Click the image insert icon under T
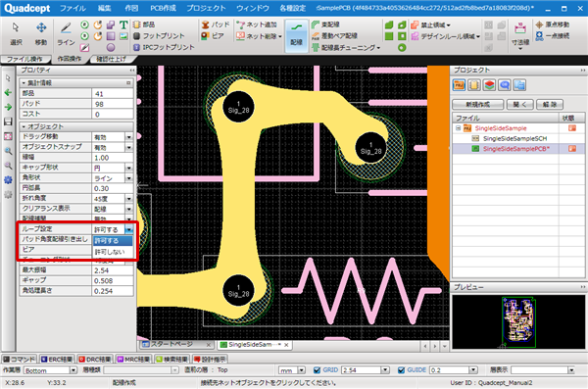The height and width of the screenshot is (389, 588). [x=123, y=36]
